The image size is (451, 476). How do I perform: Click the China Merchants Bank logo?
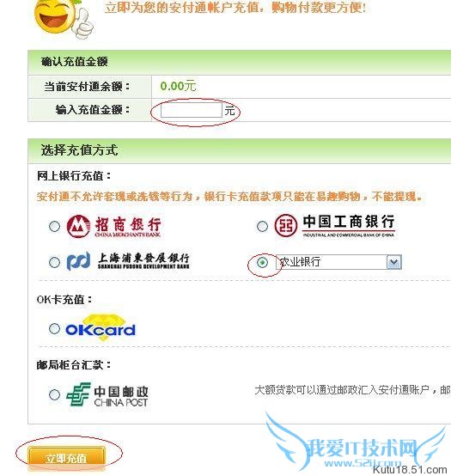113,227
